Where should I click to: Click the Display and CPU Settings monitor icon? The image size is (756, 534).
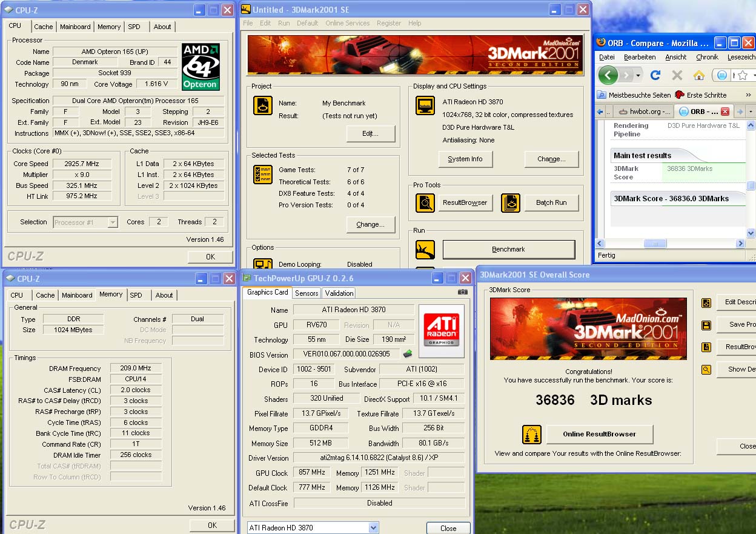coord(425,105)
